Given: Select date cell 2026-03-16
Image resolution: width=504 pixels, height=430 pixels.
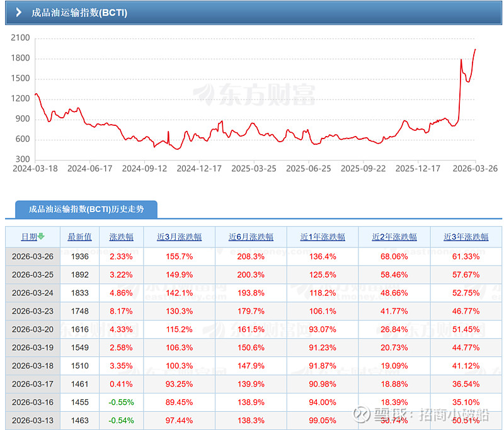Looking at the screenshot, I should 33,402.
